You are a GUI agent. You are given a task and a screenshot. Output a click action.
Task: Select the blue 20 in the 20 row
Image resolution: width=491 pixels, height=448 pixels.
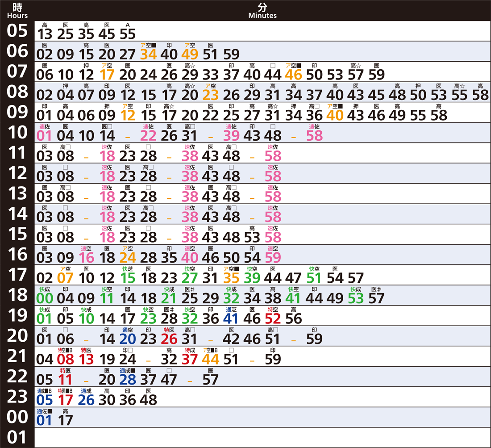click(128, 339)
